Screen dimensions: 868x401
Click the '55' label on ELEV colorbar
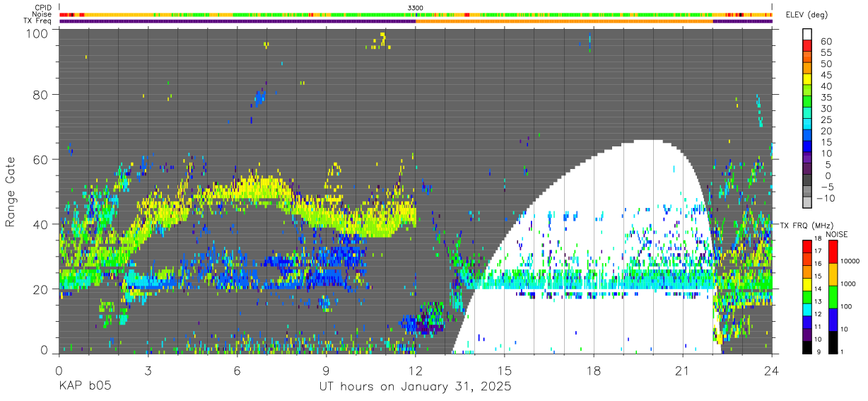[825, 53]
